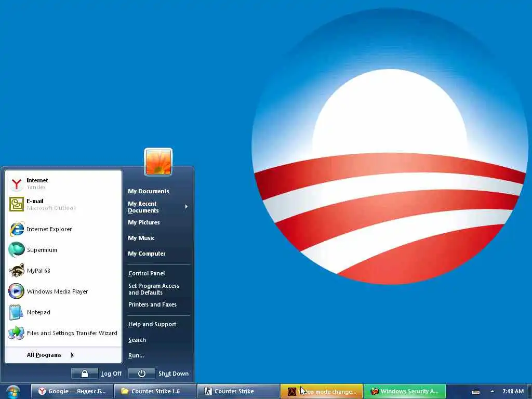Click the Windows Start orb
This screenshot has height=399, width=532.
coord(13,392)
